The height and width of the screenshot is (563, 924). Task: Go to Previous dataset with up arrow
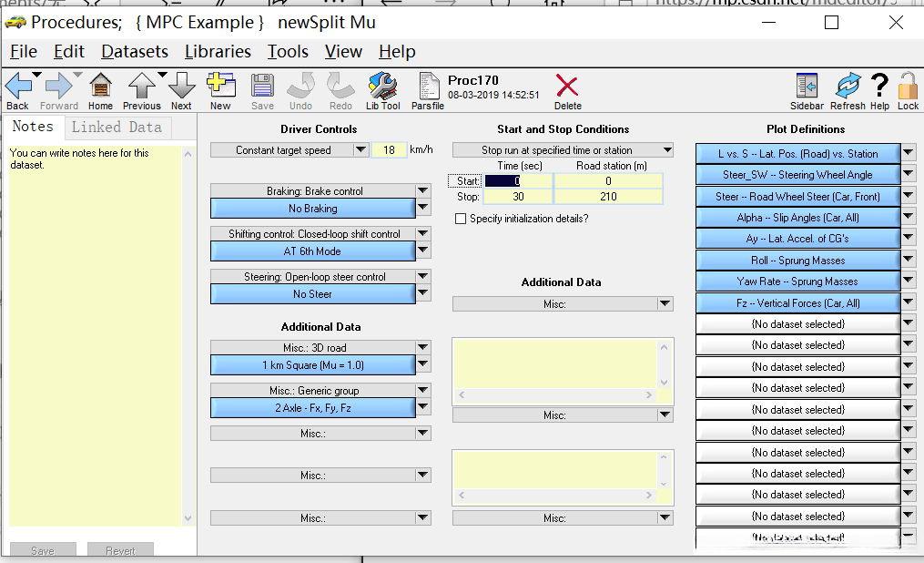pos(141,87)
